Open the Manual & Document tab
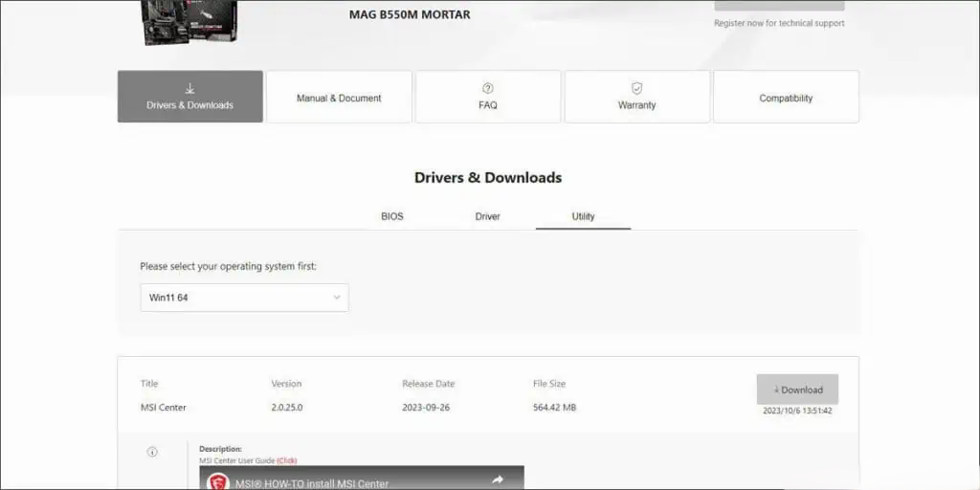The image size is (980, 490). pyautogui.click(x=339, y=97)
